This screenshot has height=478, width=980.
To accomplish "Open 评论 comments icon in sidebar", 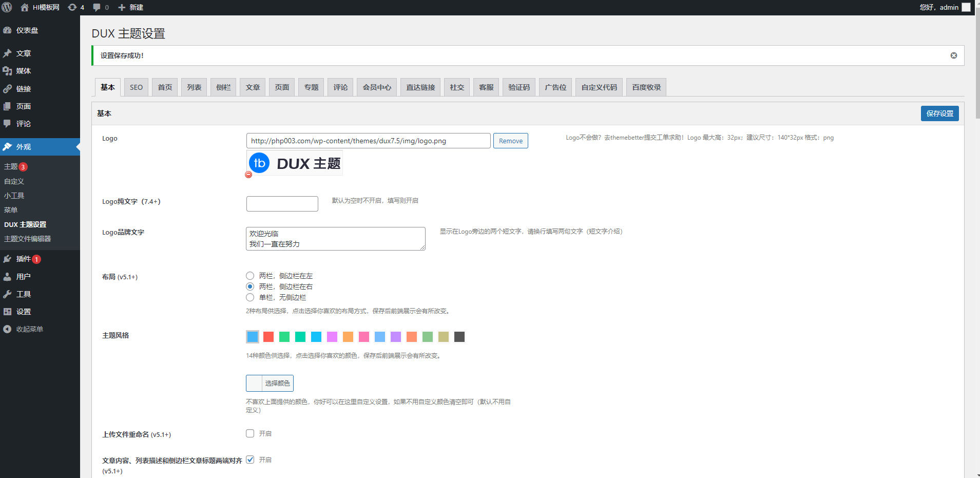I will coord(7,124).
